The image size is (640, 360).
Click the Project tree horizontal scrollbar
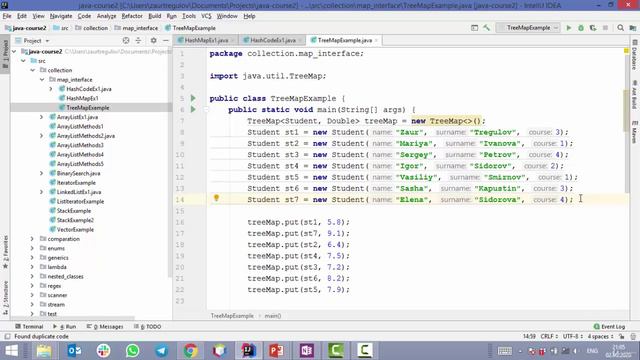[x=73, y=317]
